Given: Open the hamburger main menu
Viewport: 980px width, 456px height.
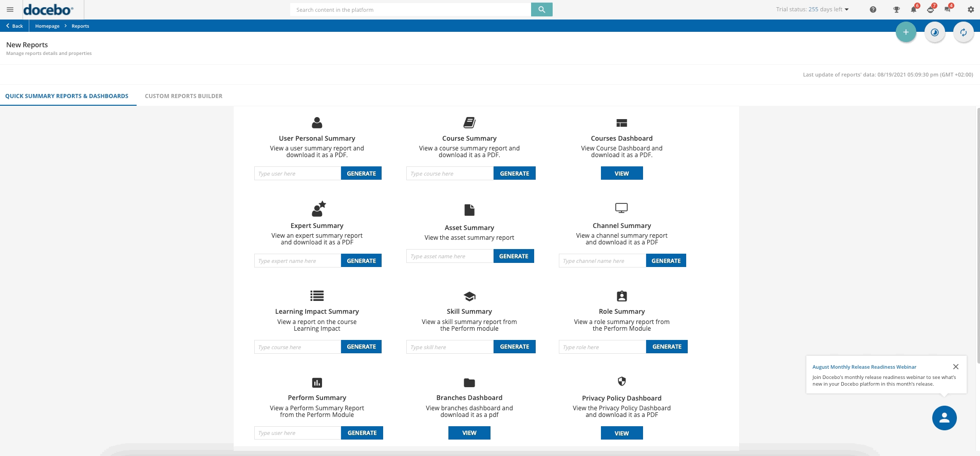Looking at the screenshot, I should point(10,9).
